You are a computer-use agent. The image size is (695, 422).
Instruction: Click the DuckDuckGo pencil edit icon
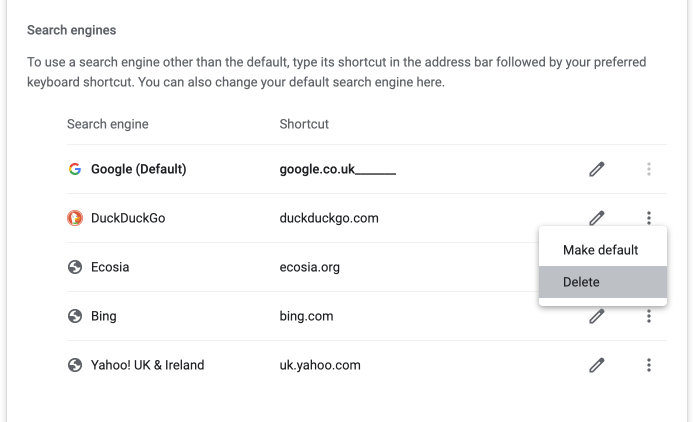[597, 218]
